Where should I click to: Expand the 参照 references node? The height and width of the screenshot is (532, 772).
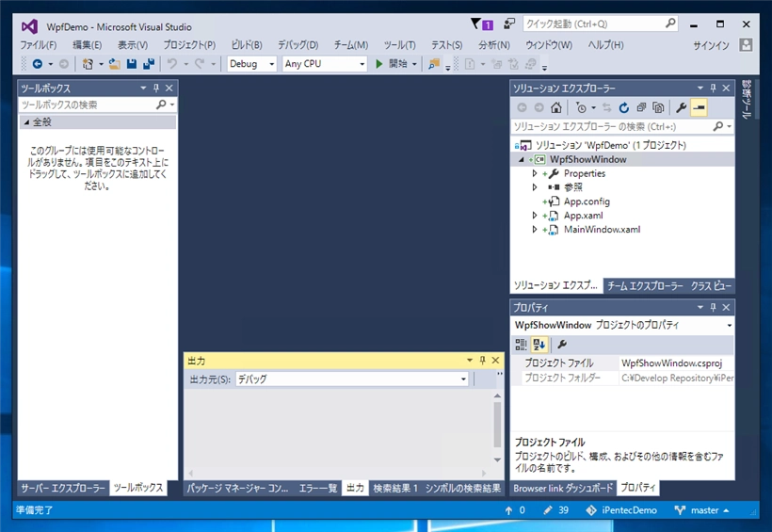coord(535,187)
